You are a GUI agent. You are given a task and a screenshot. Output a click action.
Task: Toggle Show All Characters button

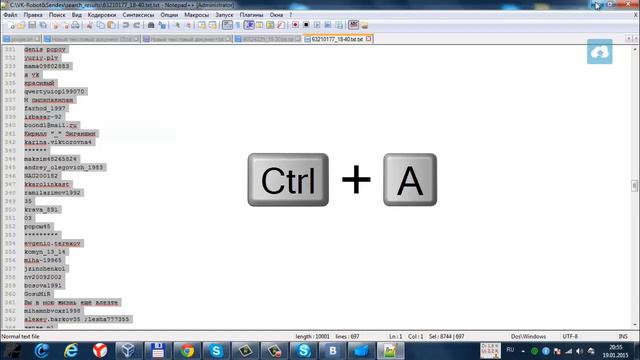(x=238, y=25)
